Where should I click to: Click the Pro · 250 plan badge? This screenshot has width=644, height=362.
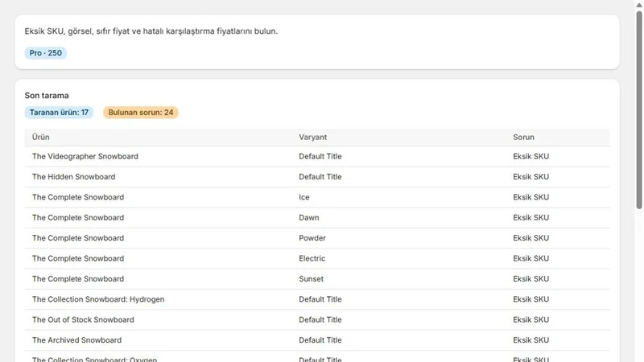point(46,53)
